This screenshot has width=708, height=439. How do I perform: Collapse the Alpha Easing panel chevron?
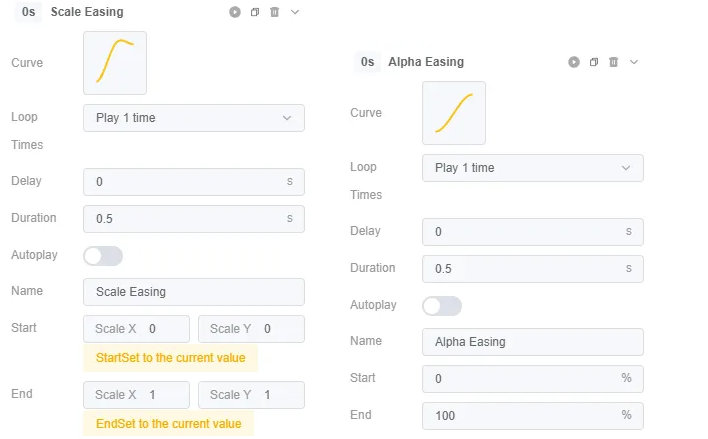tap(634, 62)
